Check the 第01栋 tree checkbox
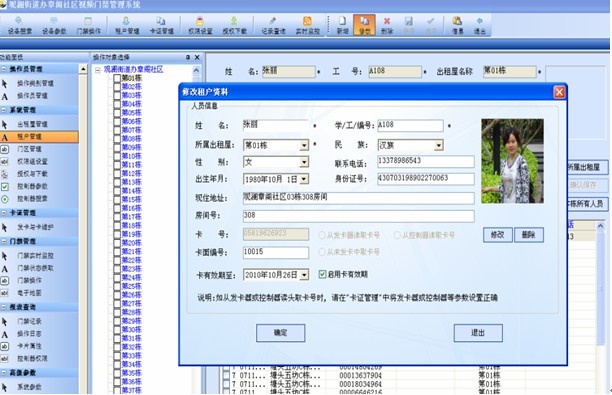 point(117,78)
